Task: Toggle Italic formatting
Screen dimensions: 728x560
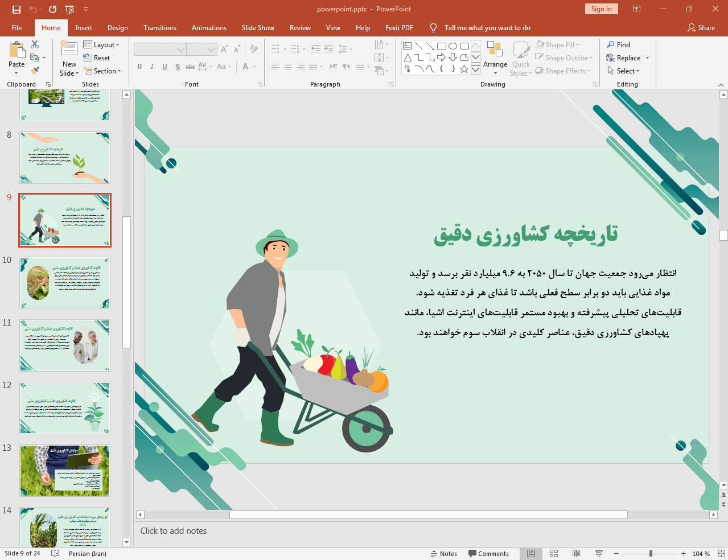Action: point(152,67)
